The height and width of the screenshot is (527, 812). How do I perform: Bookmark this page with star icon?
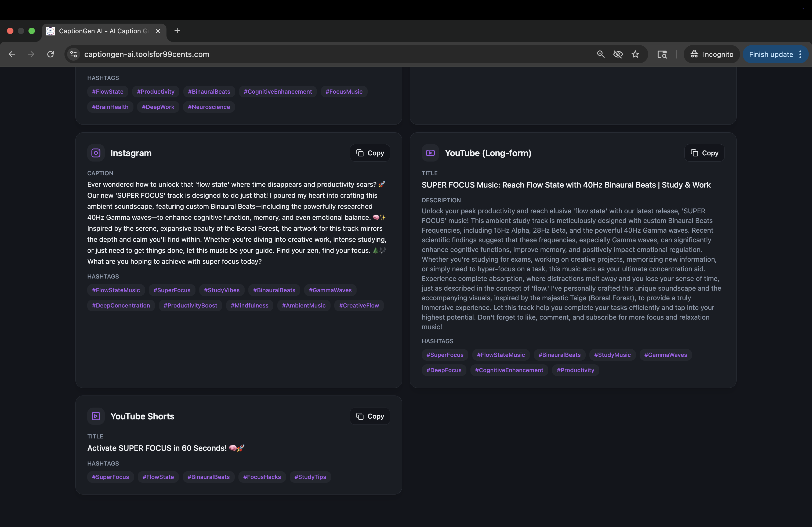[635, 54]
